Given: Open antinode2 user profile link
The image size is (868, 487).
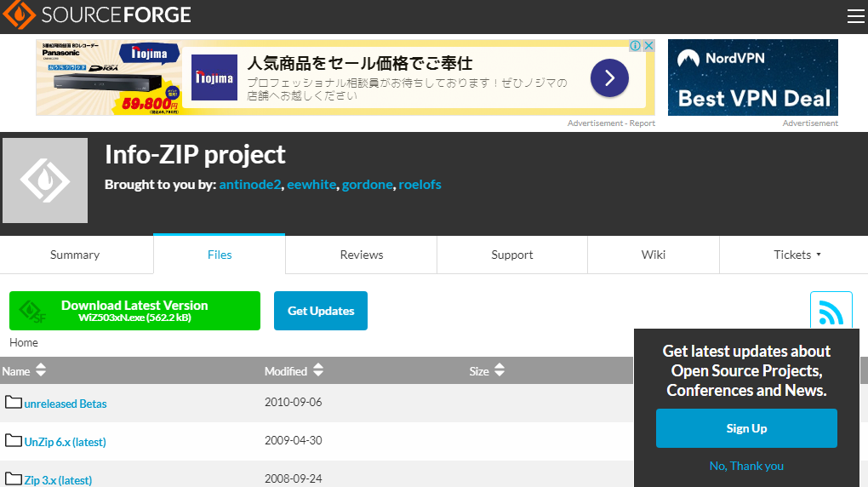Looking at the screenshot, I should point(250,185).
